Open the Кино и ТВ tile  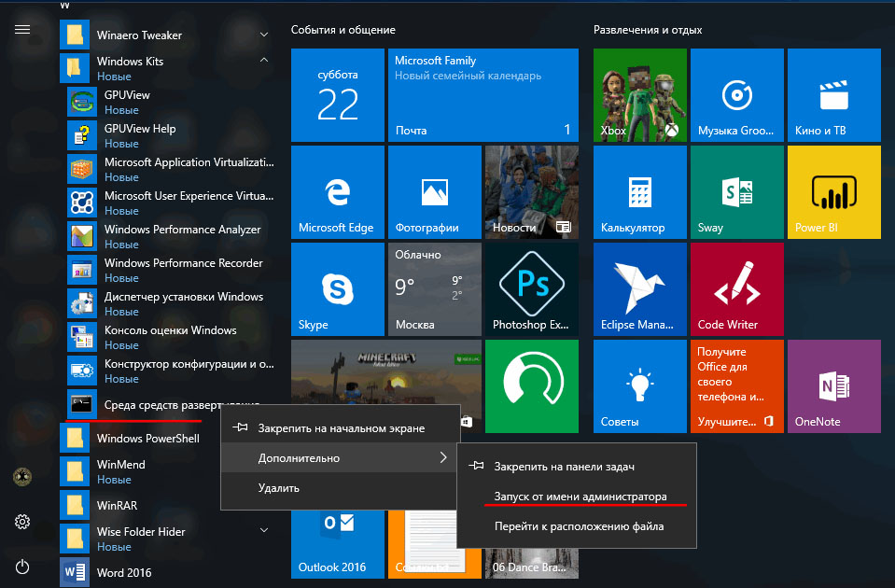834,95
